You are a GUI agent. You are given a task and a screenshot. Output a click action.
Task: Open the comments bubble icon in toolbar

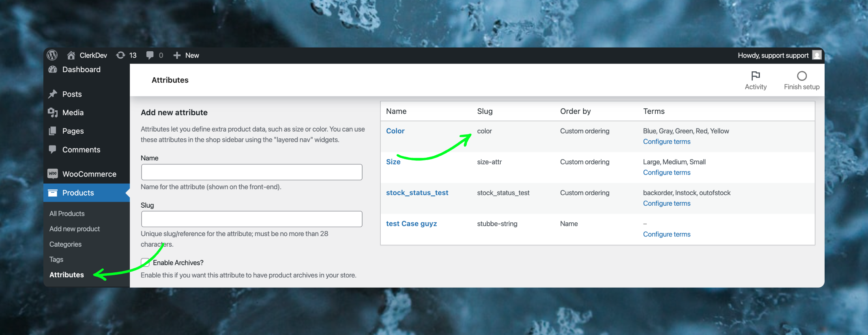click(150, 55)
